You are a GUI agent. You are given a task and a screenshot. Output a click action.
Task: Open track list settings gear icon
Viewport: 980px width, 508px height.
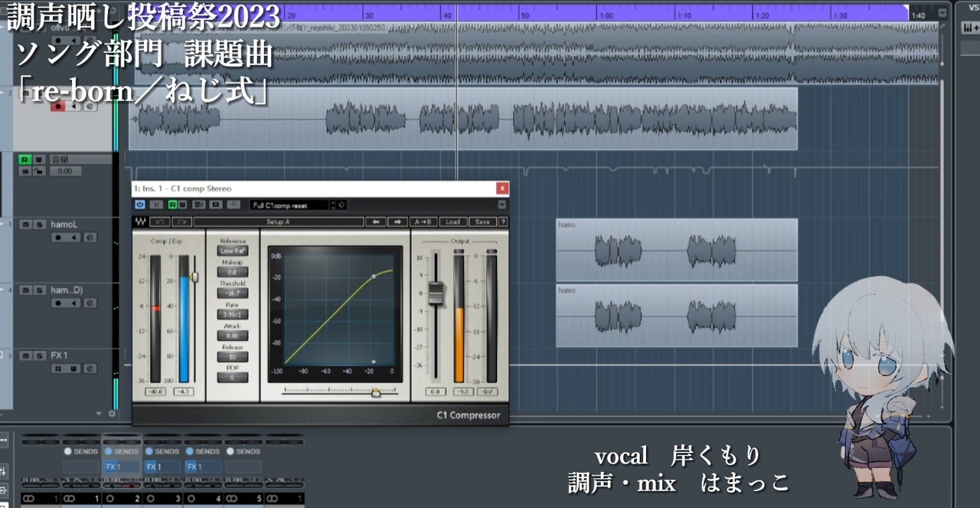click(112, 413)
